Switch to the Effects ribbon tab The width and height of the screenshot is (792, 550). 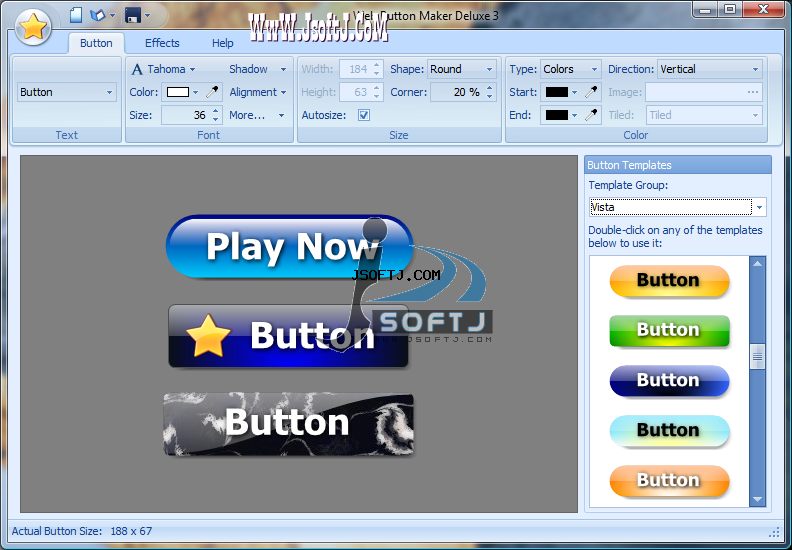click(162, 43)
